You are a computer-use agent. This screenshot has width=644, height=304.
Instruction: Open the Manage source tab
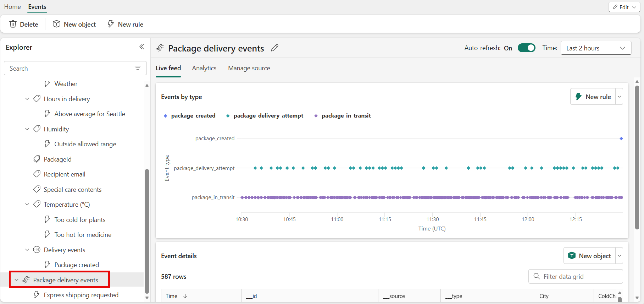click(x=249, y=68)
